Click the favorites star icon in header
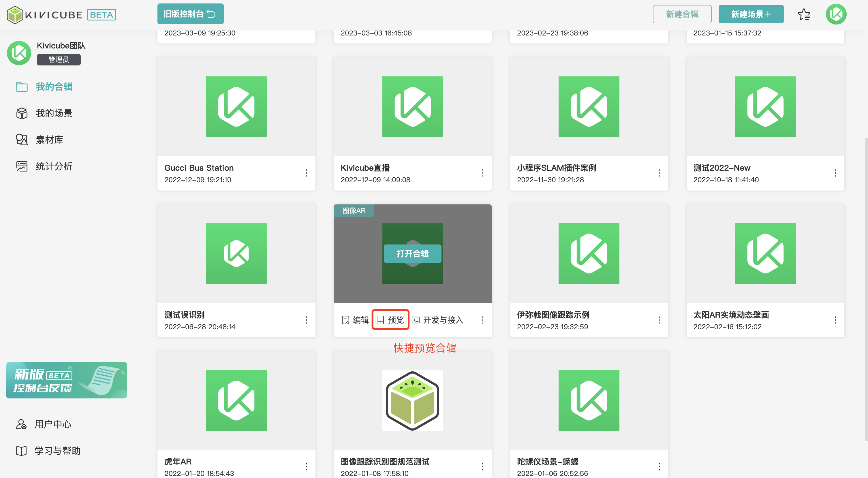Image resolution: width=868 pixels, height=478 pixels. pyautogui.click(x=804, y=14)
